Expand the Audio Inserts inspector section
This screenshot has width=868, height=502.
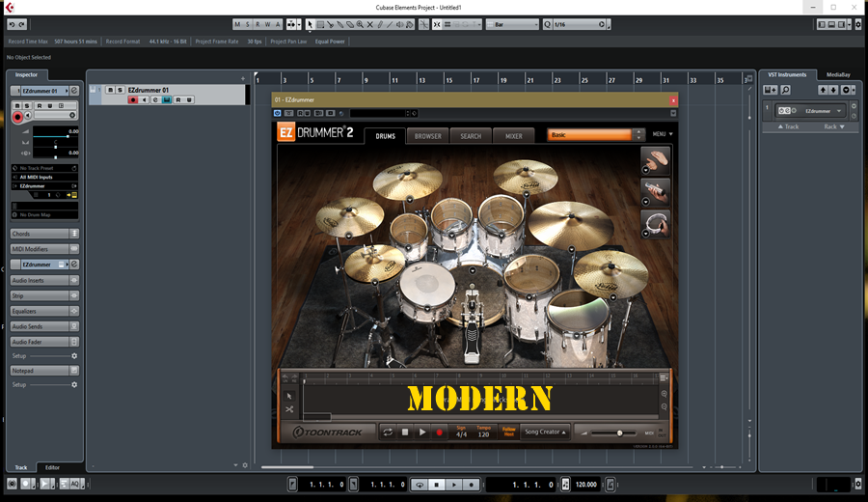click(x=44, y=280)
